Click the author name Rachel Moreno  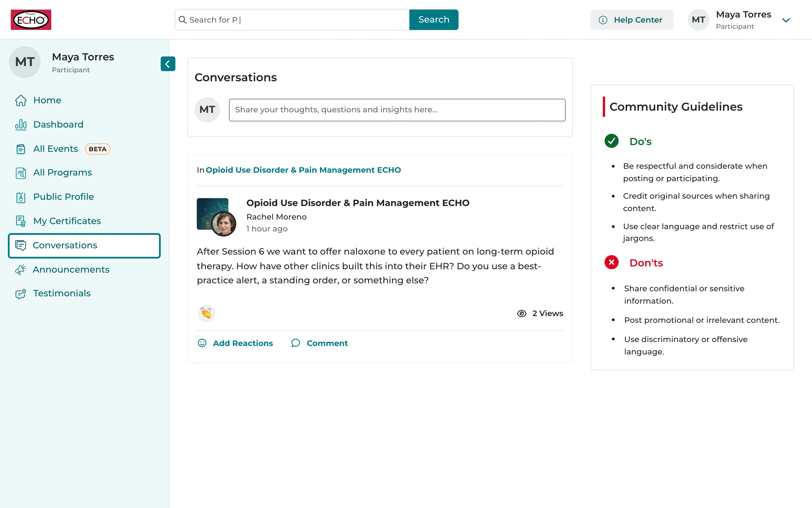point(277,217)
